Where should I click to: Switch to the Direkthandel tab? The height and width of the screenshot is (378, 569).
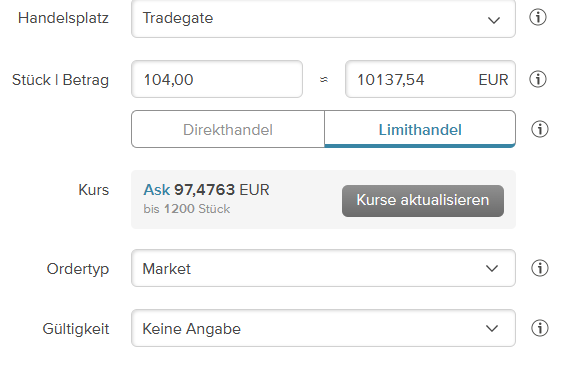228,130
